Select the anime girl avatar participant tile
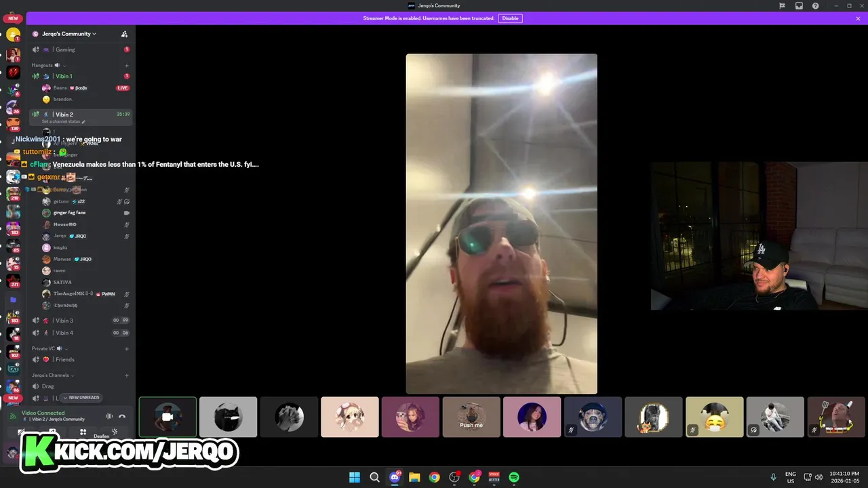Screen dimensions: 868x488 [350, 417]
